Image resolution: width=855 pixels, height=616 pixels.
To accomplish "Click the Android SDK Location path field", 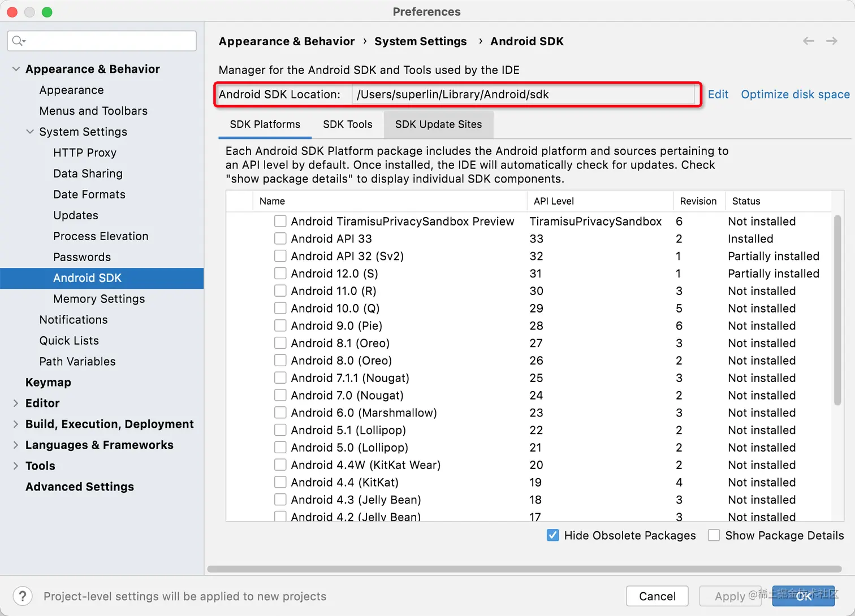I will (523, 94).
